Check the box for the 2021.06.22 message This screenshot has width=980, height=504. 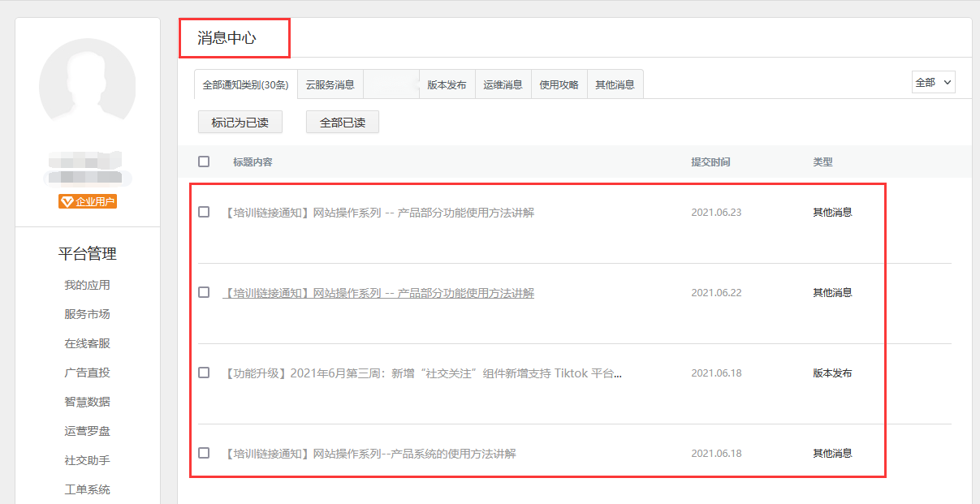coord(204,292)
